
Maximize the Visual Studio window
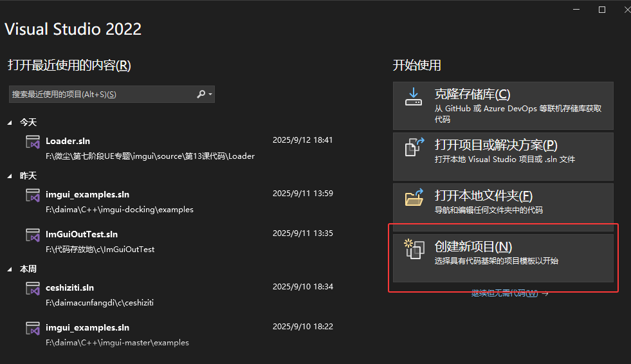pyautogui.click(x=602, y=10)
